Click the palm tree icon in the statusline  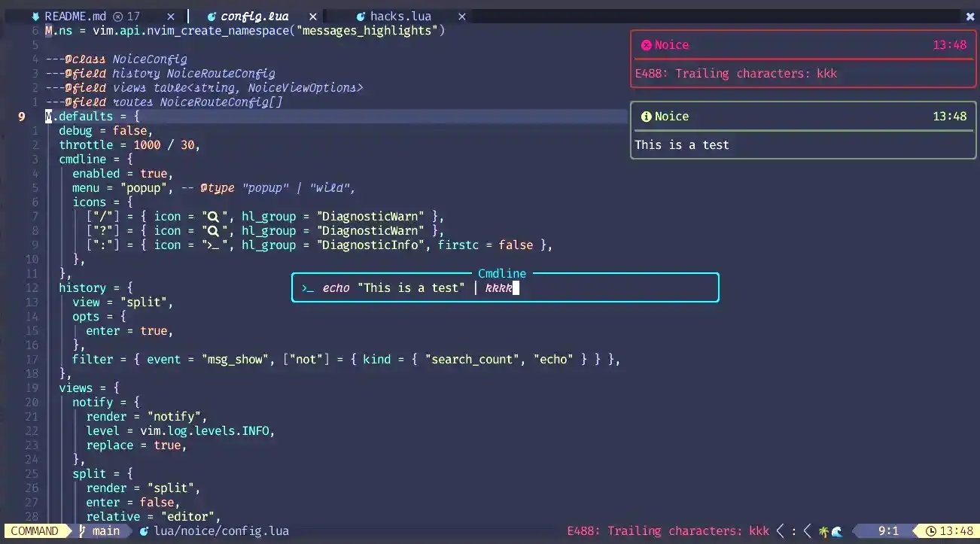(823, 530)
